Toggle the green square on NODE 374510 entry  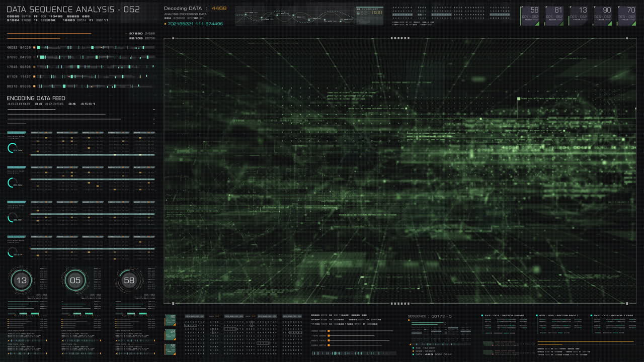[413, 351]
